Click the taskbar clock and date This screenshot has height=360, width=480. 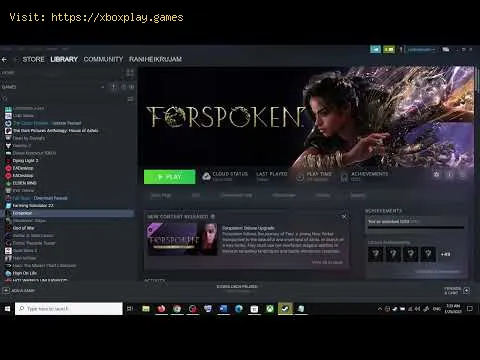point(453,309)
